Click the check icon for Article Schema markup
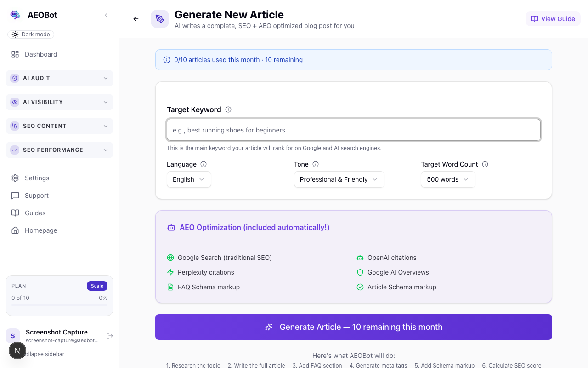Image resolution: width=588 pixels, height=368 pixels. click(360, 287)
